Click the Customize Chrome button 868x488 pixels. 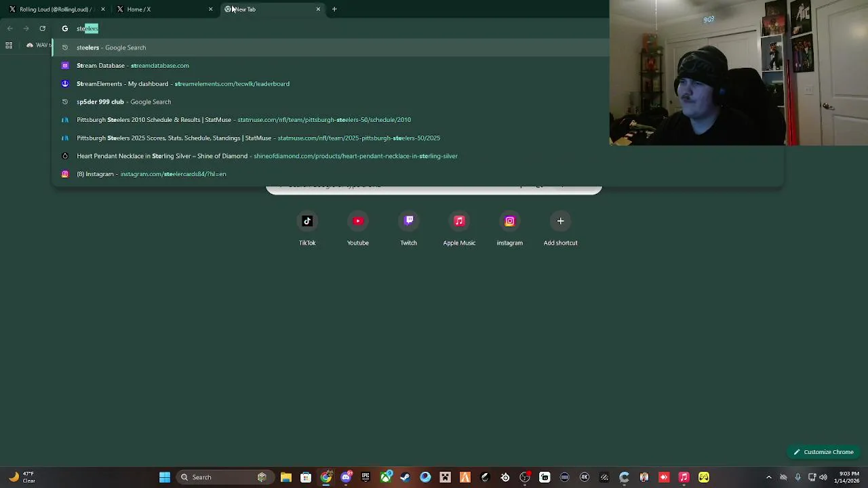click(823, 452)
